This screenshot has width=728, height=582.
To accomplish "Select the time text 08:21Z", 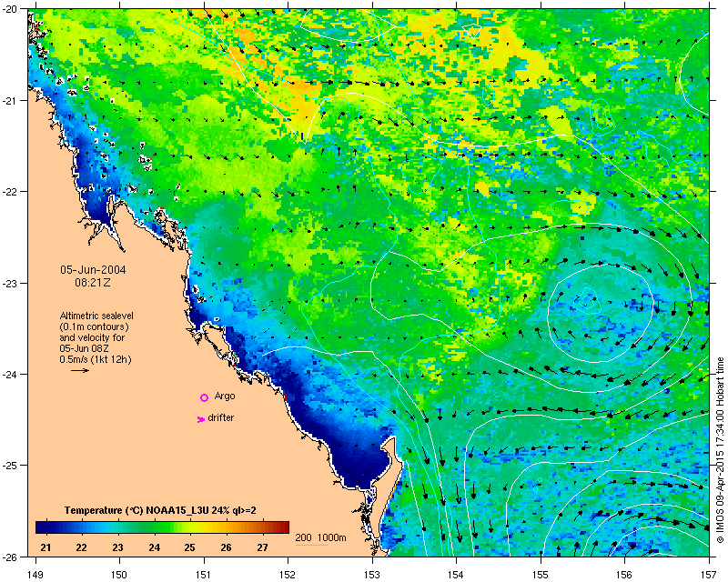I will pyautogui.click(x=93, y=282).
